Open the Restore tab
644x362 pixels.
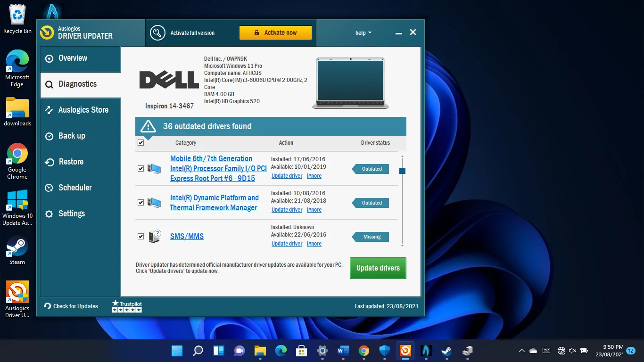pyautogui.click(x=80, y=162)
